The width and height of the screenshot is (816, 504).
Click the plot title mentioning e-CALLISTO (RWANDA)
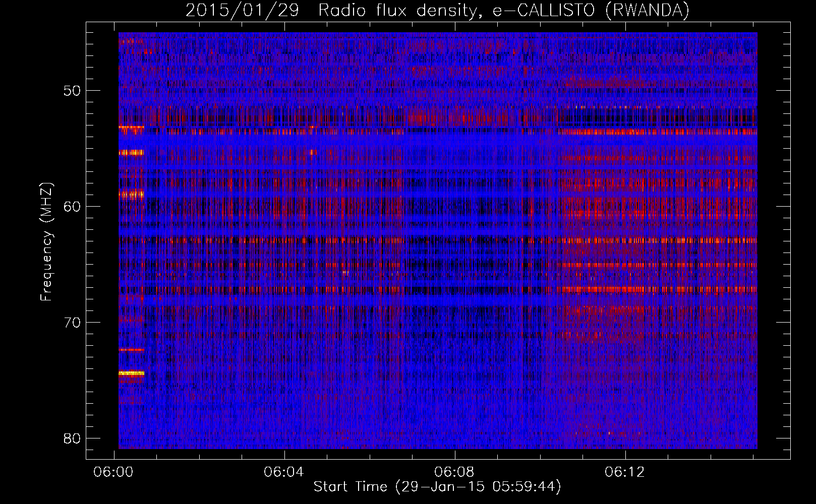437,10
